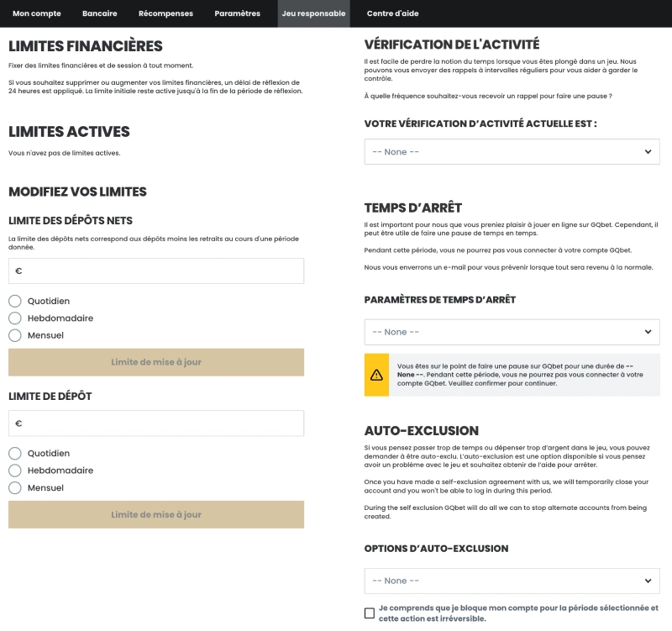Open the Centre d'aide tab
This screenshot has height=631, width=672.
[392, 13]
